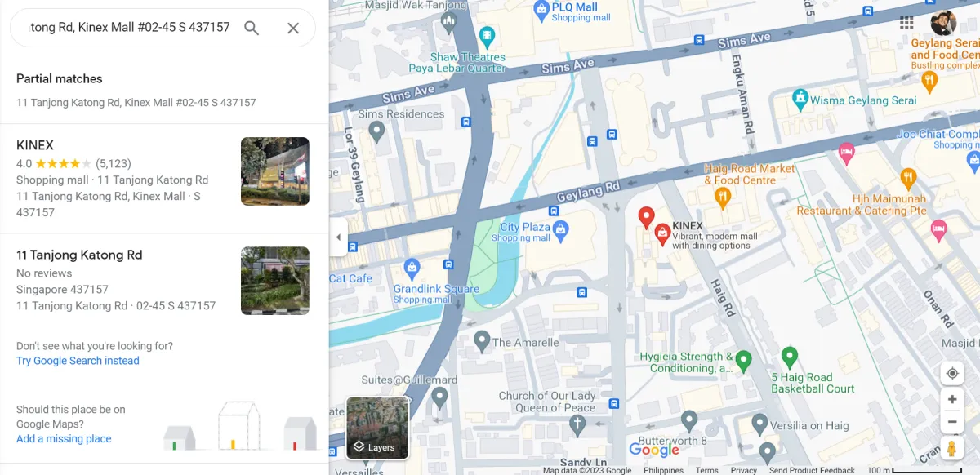Open the Layers map type button
This screenshot has width=980, height=475.
(x=377, y=428)
